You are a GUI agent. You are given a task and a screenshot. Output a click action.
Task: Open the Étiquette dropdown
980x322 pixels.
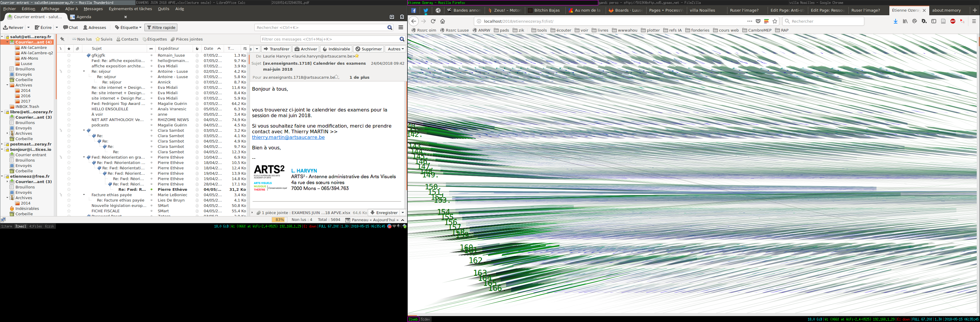tap(128, 27)
